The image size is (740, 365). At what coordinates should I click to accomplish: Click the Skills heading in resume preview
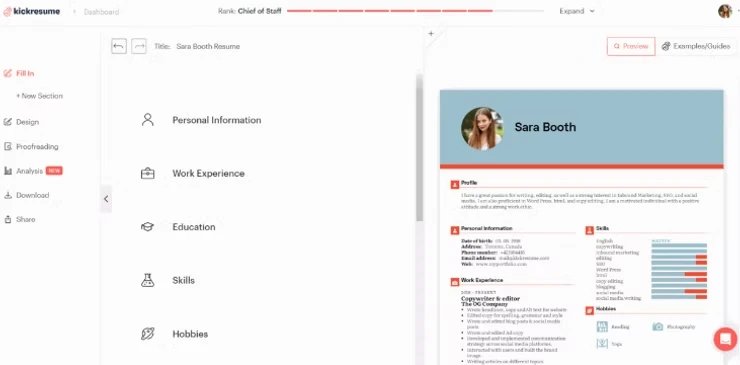602,229
